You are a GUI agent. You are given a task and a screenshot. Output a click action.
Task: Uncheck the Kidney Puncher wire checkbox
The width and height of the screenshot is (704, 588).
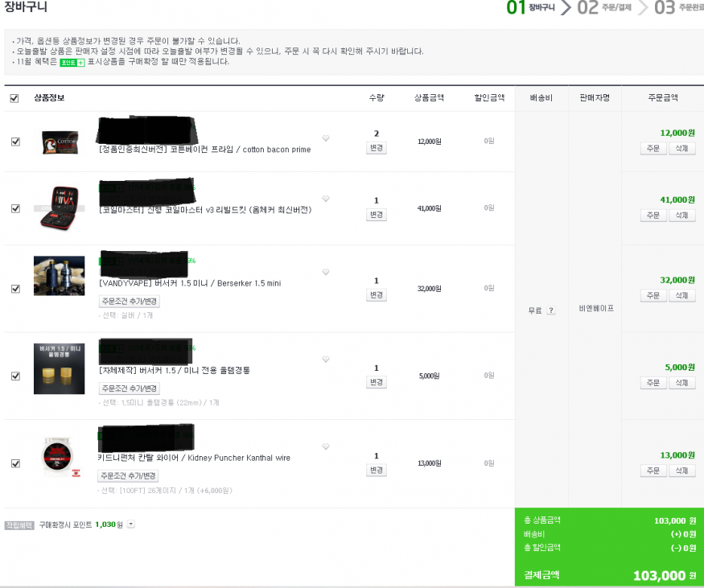15,463
